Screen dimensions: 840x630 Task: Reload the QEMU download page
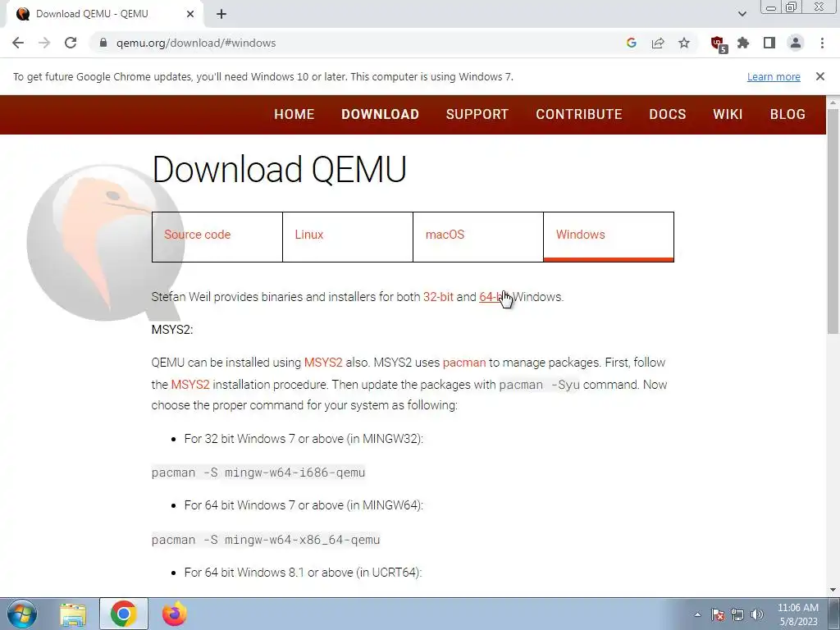click(71, 43)
